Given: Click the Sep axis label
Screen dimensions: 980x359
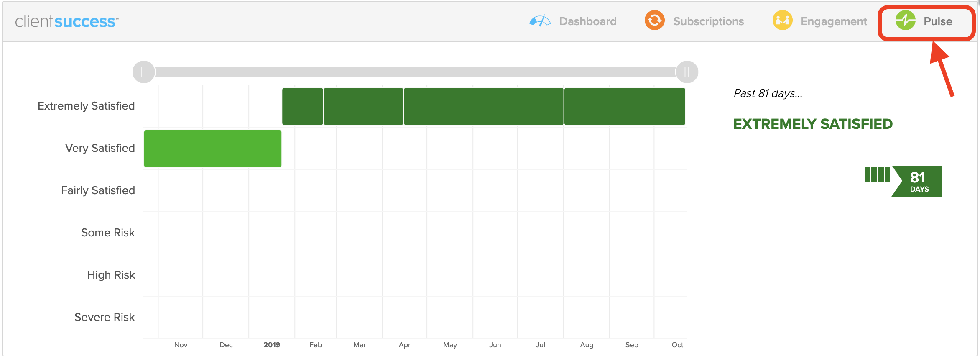Looking at the screenshot, I should click(x=632, y=345).
